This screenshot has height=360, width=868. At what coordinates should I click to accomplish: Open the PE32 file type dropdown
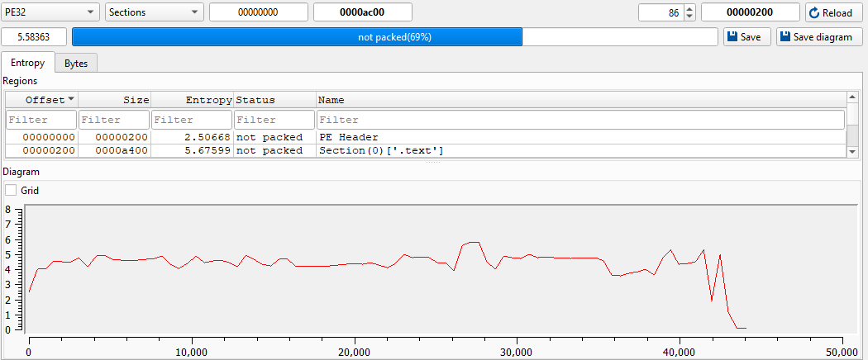pos(50,12)
